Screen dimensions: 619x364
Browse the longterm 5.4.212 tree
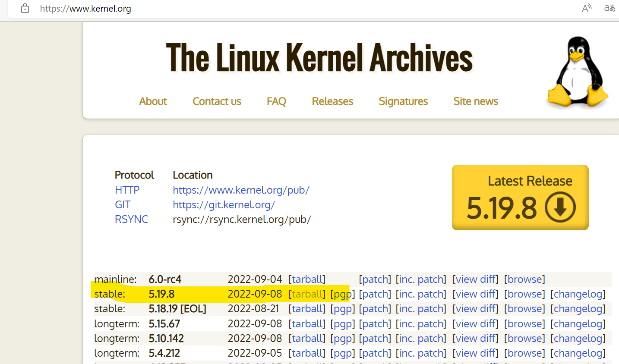pyautogui.click(x=524, y=353)
